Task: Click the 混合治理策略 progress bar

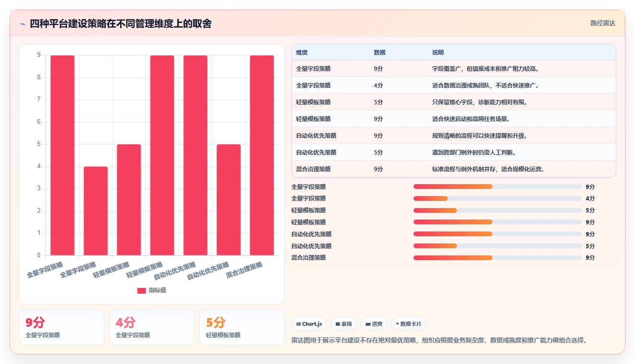Action: (x=498, y=258)
